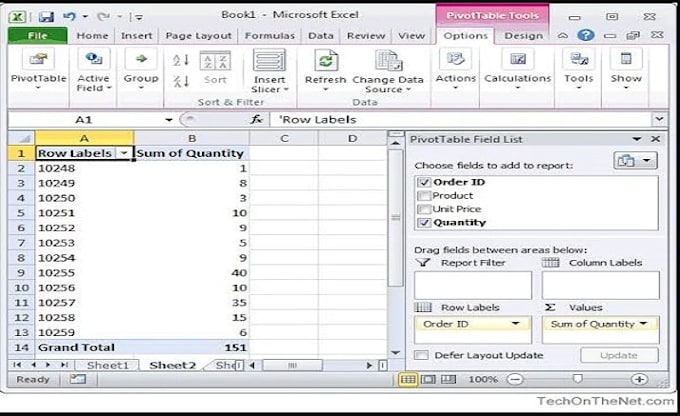Select column B header
680x416 pixels.
192,138
